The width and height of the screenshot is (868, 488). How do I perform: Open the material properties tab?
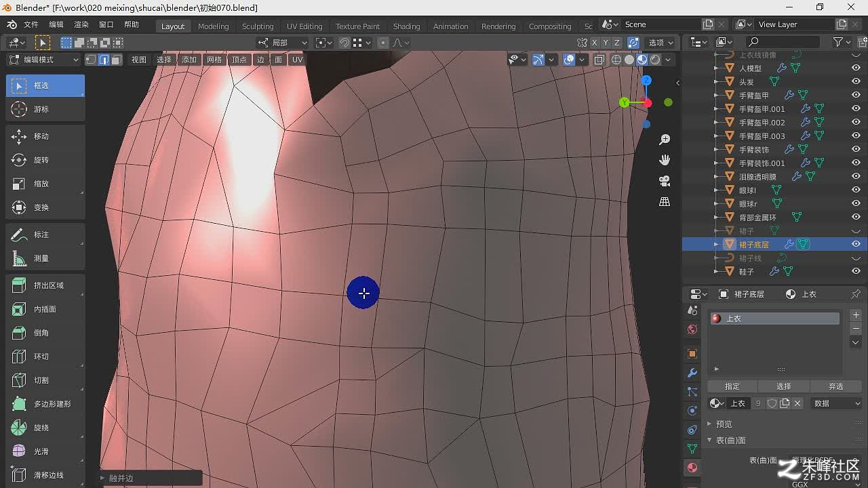point(692,468)
